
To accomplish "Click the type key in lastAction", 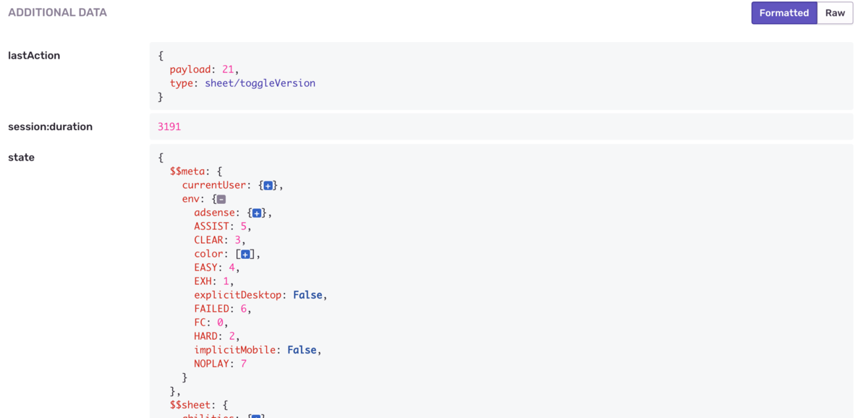I will [182, 83].
